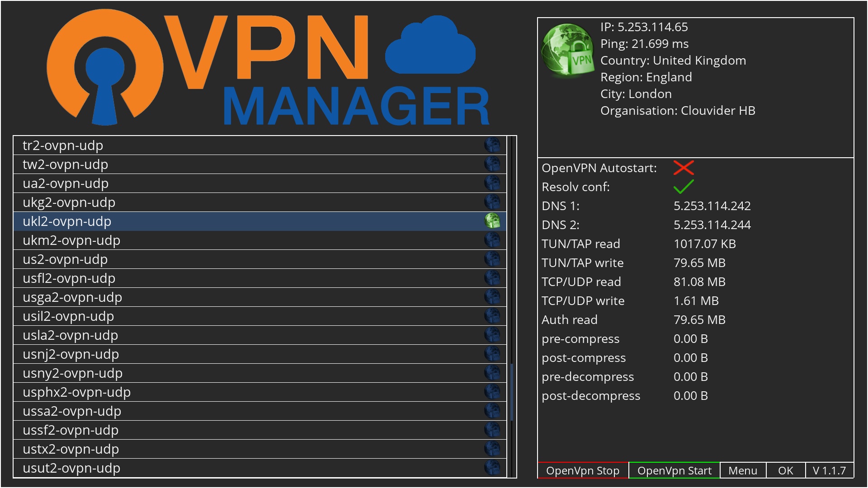Select the usla2-ovpn-udp server entry
The image size is (868, 488).
coord(260,335)
